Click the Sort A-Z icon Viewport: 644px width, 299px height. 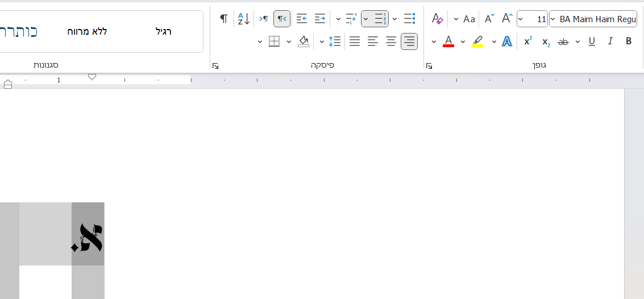pos(243,19)
